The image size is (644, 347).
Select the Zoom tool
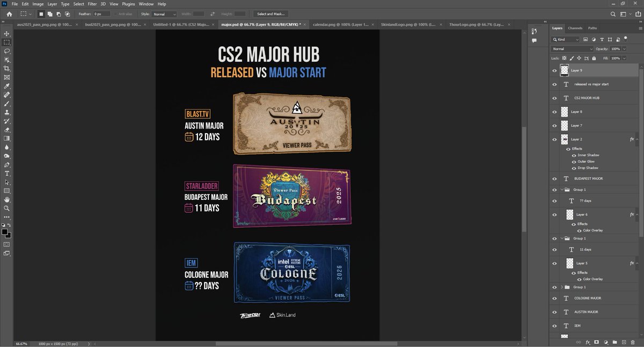point(7,208)
